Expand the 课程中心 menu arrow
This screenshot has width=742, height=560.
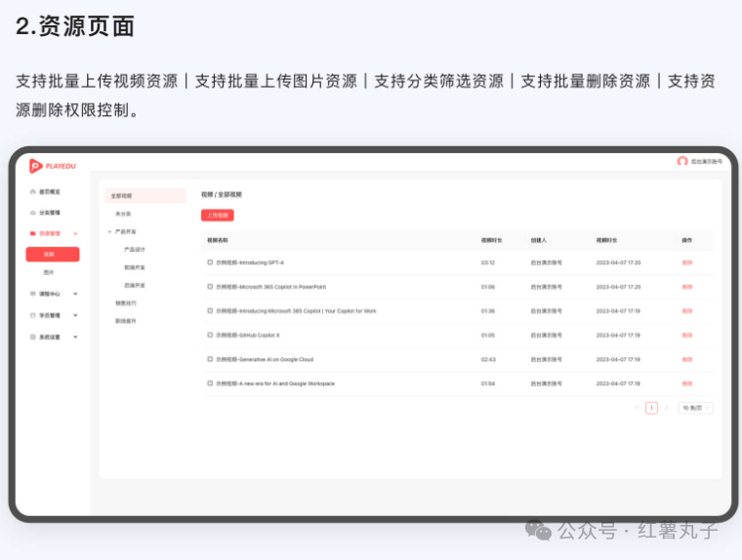coord(75,294)
